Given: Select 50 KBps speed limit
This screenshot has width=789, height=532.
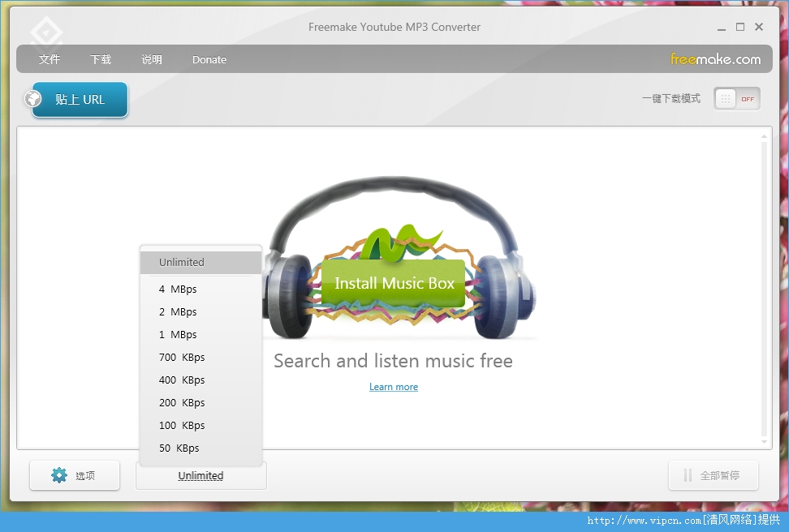Looking at the screenshot, I should pos(201,448).
